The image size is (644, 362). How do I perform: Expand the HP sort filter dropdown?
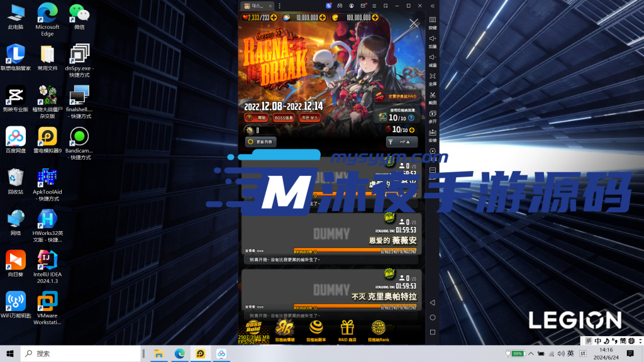[x=401, y=142]
